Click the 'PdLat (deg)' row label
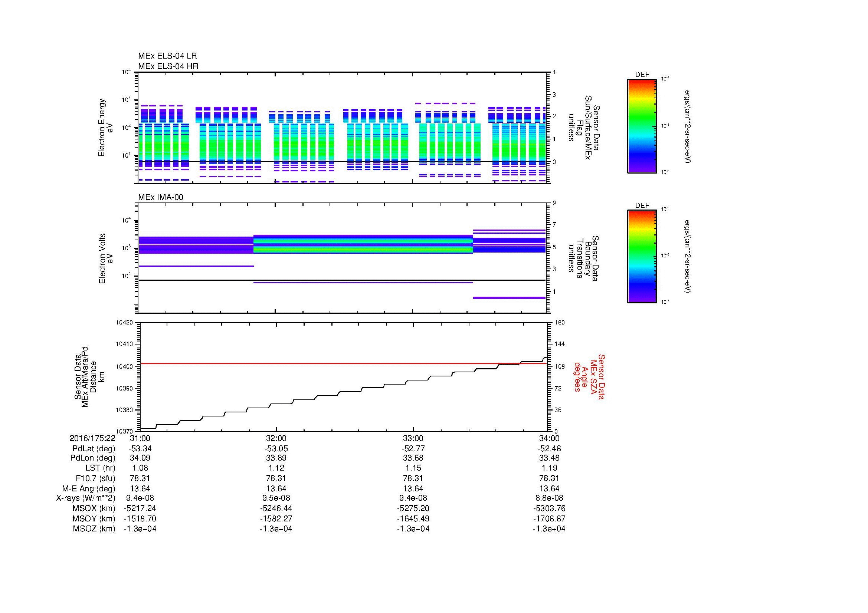Viewport: 868px width, 613px height. tap(94, 449)
